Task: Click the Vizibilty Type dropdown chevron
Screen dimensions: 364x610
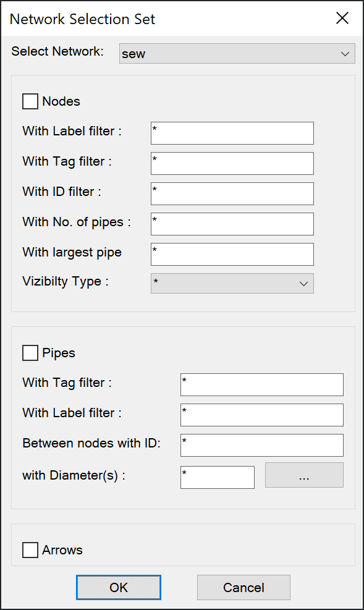Action: tap(303, 284)
